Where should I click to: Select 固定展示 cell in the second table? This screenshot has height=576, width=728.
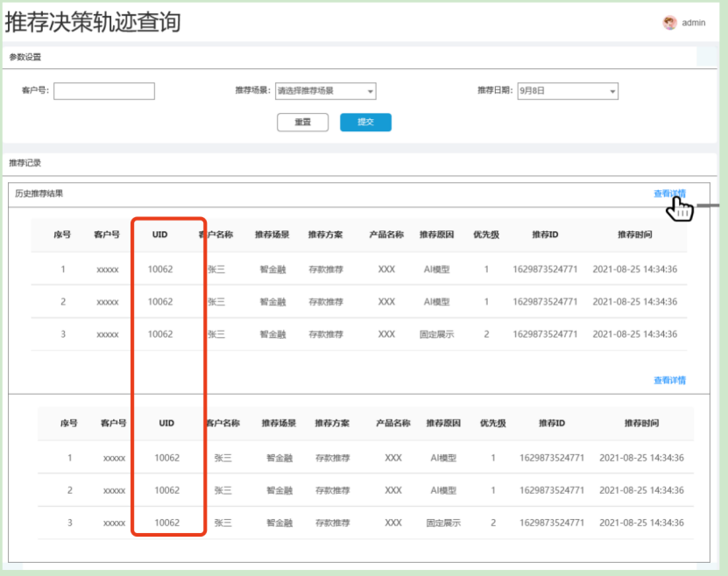coord(442,523)
